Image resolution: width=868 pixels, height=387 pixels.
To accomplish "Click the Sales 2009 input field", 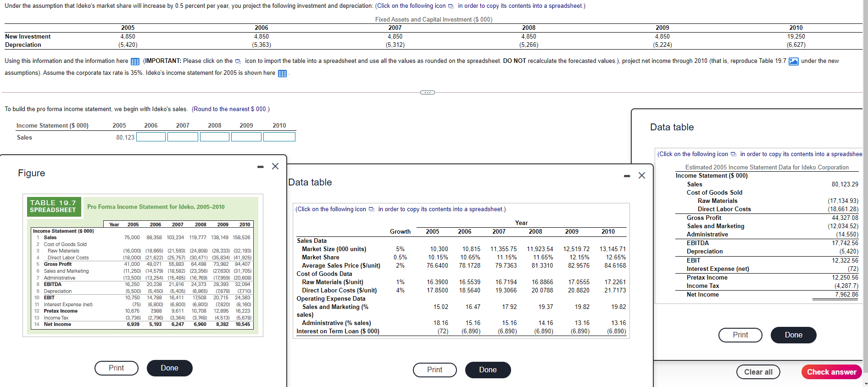I will coord(246,137).
